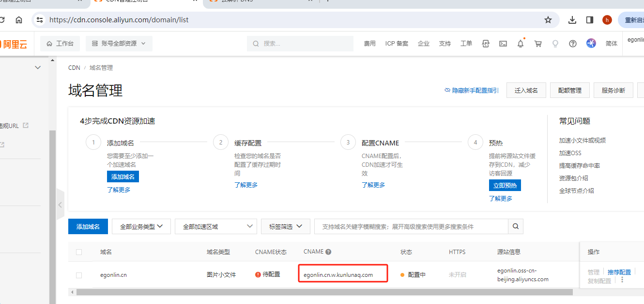Click the blue 添加域名 button above table
644x304 pixels.
(x=88, y=226)
